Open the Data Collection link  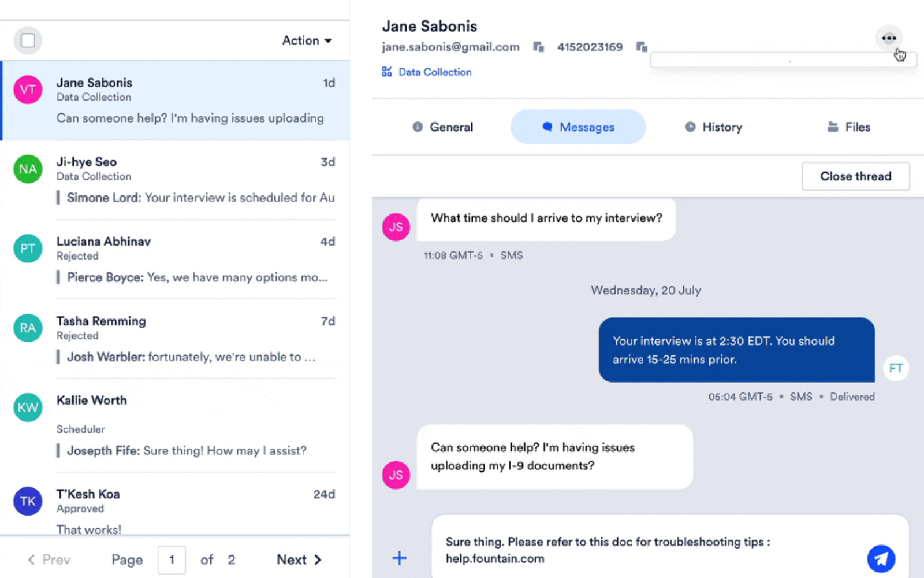tap(435, 72)
